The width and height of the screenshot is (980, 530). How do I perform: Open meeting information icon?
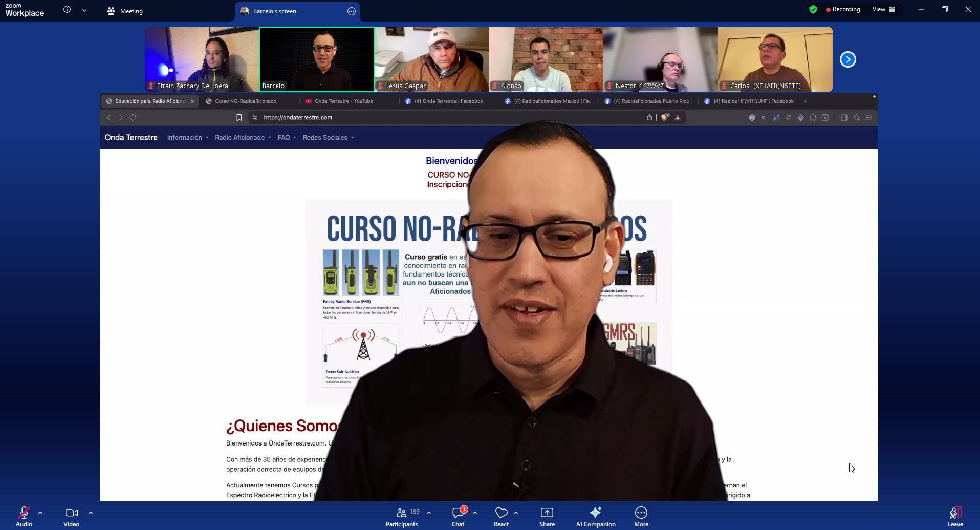point(67,10)
